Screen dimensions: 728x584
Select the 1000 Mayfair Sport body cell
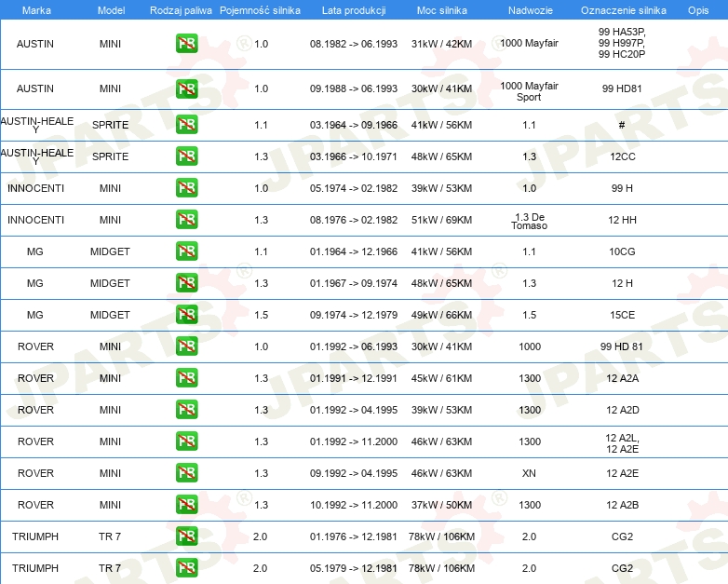(x=530, y=91)
